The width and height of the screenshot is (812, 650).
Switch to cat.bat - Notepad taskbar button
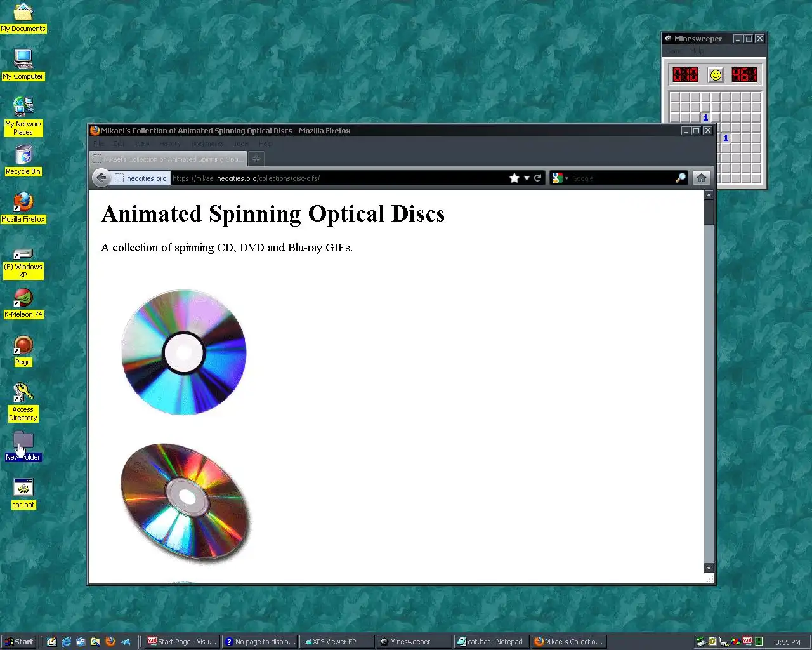(x=492, y=642)
